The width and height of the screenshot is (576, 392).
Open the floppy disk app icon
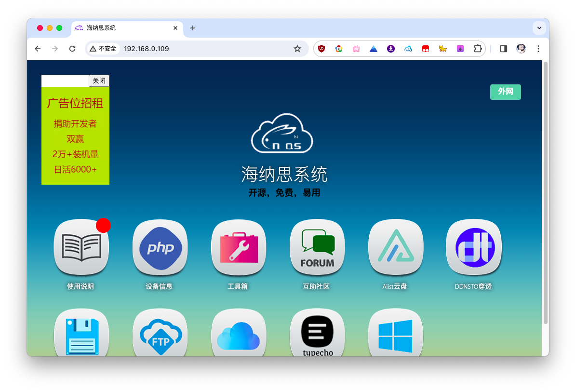[81, 334]
